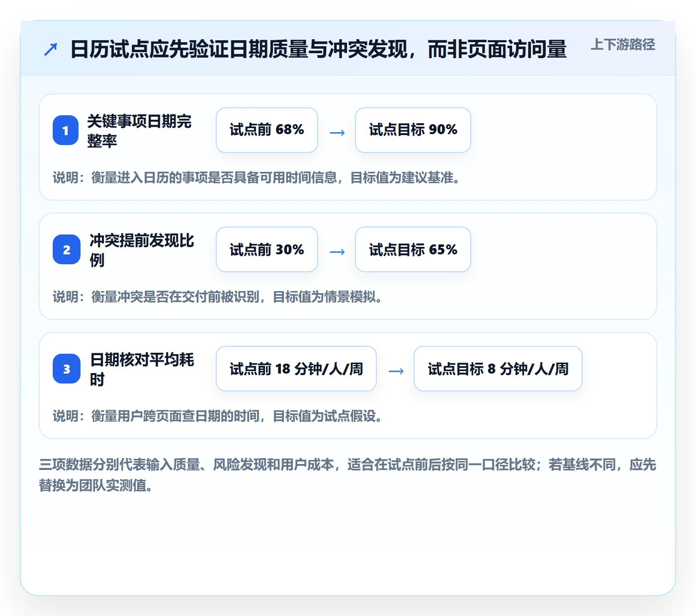Click the note ending with 目标值为情景模拟

click(x=218, y=297)
